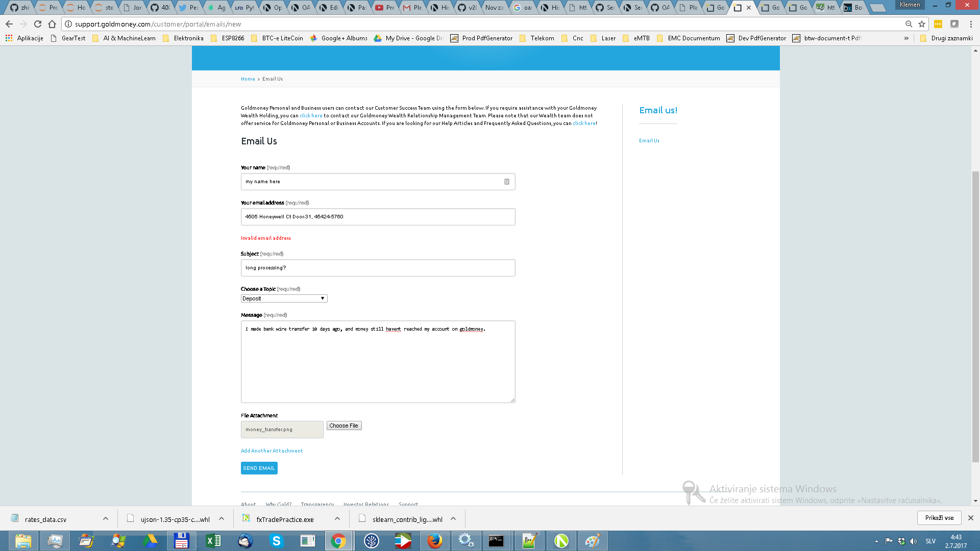This screenshot has width=980, height=551.
Task: Open Notepad++ taskbar icon
Action: [x=529, y=541]
